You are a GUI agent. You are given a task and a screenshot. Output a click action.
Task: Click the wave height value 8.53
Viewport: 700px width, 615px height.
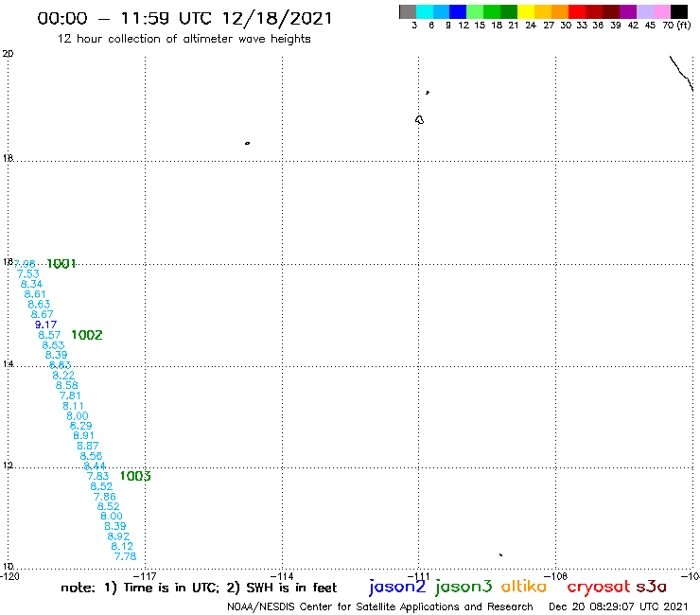pyautogui.click(x=53, y=345)
